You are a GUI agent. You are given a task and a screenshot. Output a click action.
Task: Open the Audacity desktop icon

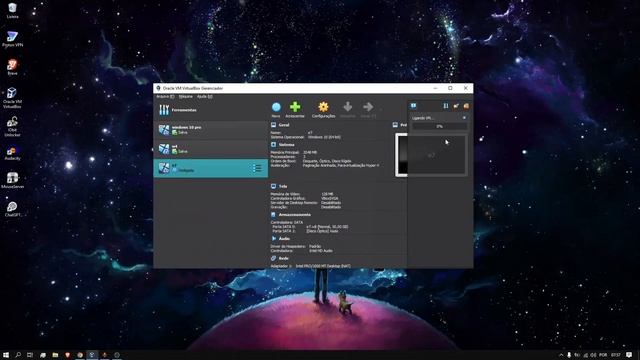pyautogui.click(x=12, y=153)
